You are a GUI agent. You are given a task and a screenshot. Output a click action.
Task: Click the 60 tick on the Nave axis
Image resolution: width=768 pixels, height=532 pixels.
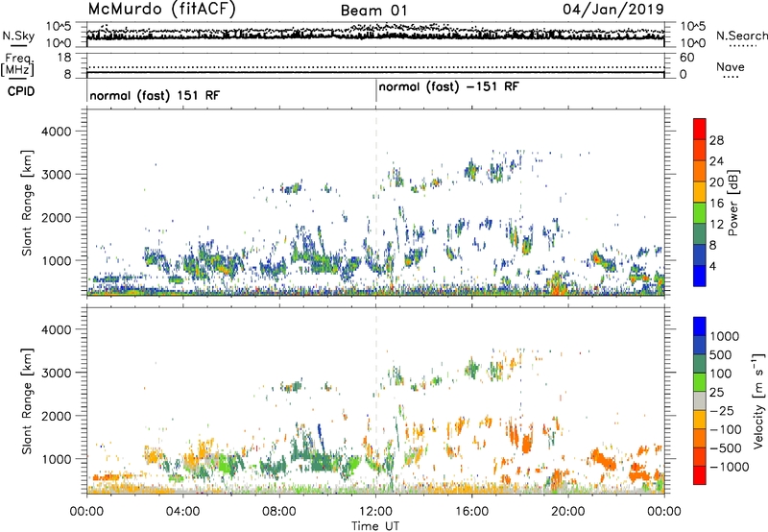(x=686, y=58)
